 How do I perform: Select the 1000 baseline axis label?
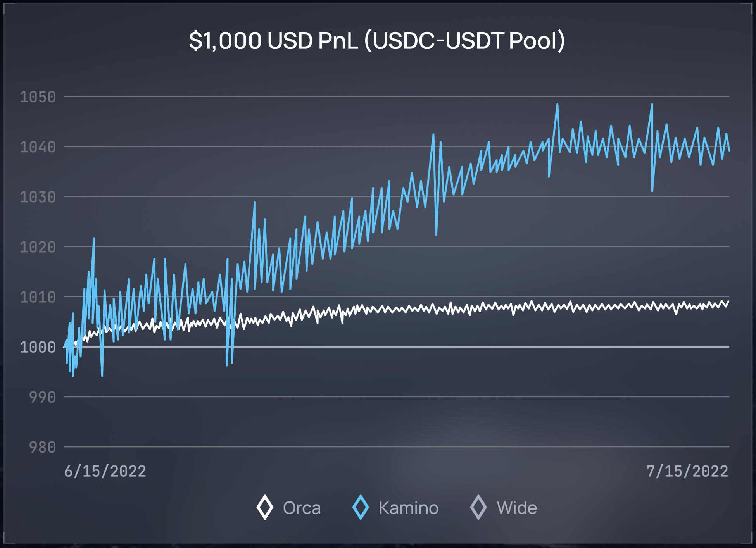point(38,347)
